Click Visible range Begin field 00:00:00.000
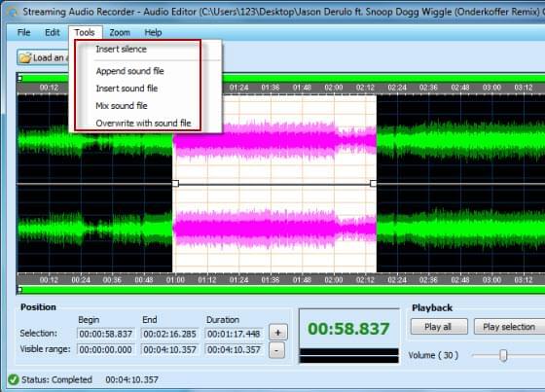The height and width of the screenshot is (392, 545). coord(106,349)
